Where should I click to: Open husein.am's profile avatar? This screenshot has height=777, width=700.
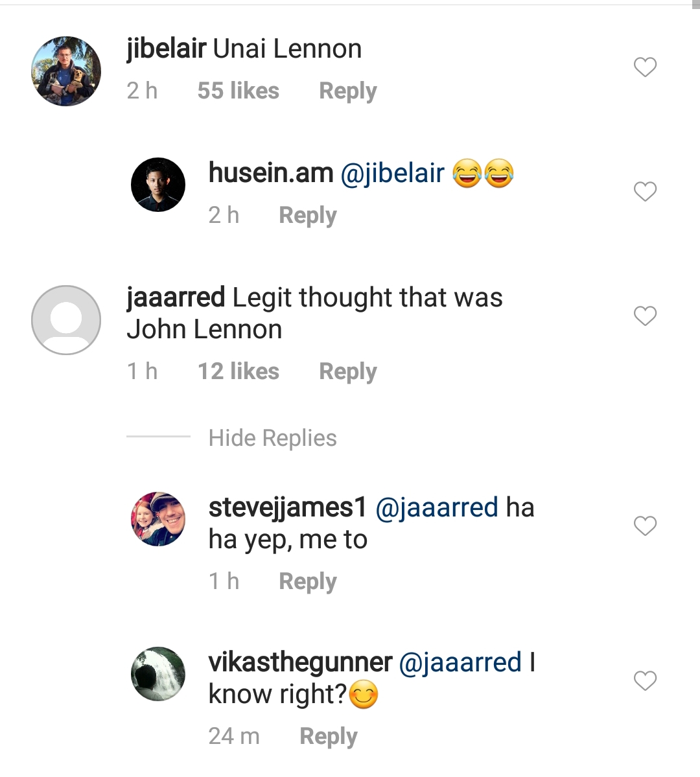pos(158,185)
